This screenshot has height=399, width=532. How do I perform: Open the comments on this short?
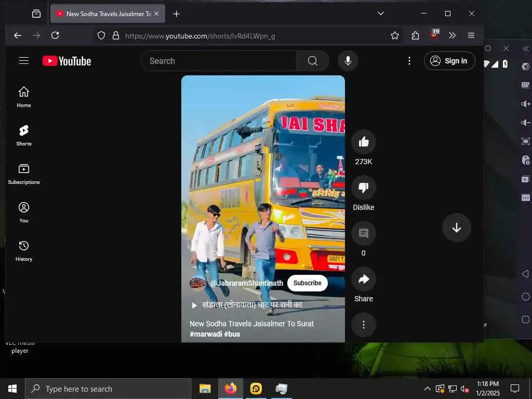coord(363,233)
